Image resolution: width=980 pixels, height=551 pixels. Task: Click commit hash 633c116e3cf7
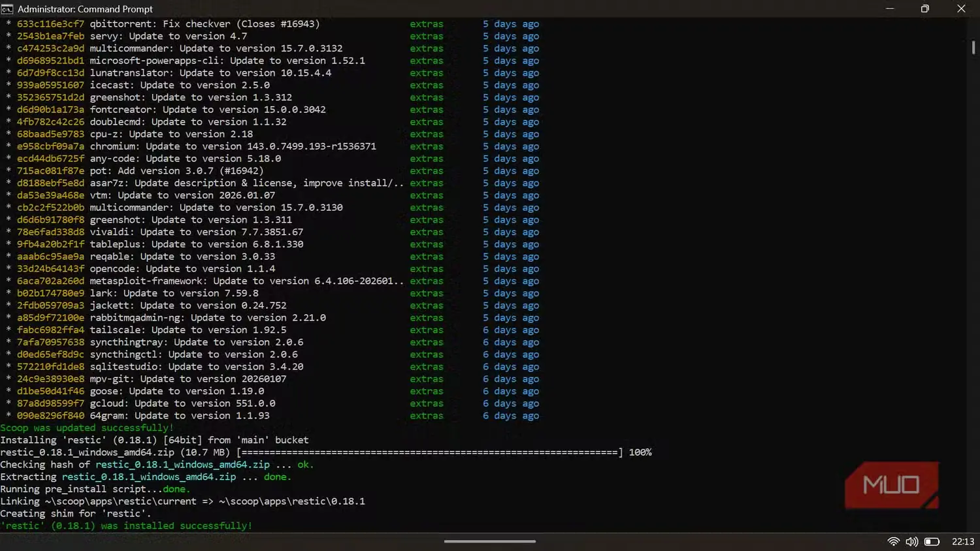[50, 24]
